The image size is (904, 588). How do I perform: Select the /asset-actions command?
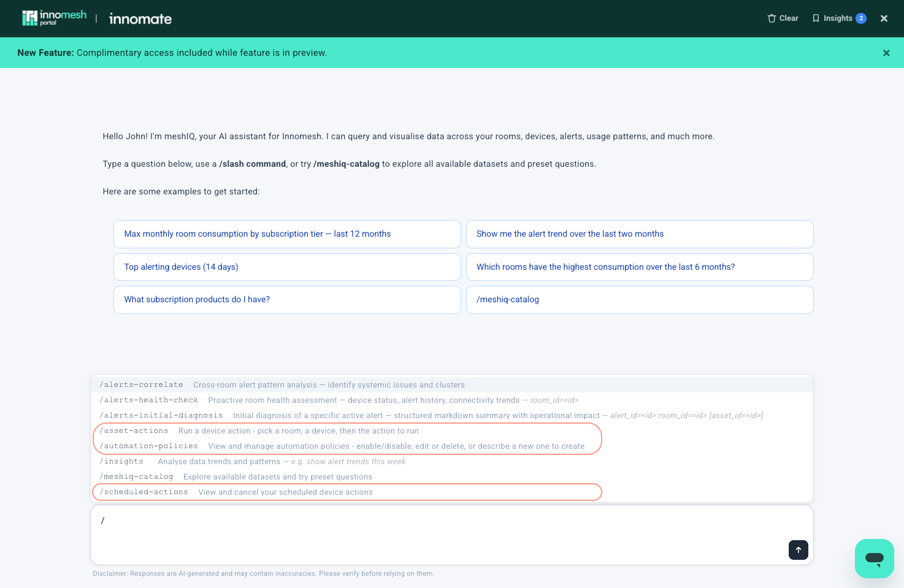point(452,431)
